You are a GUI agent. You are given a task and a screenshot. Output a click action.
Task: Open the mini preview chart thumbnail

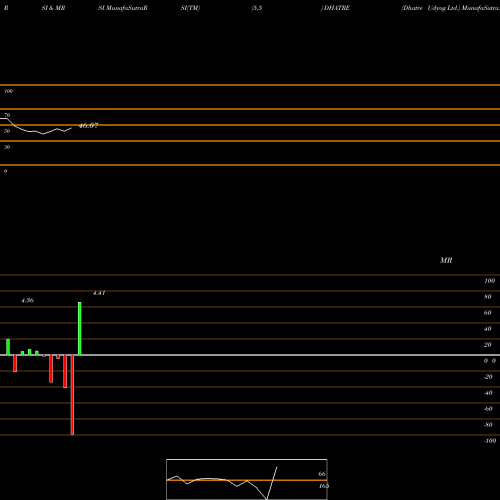247,479
